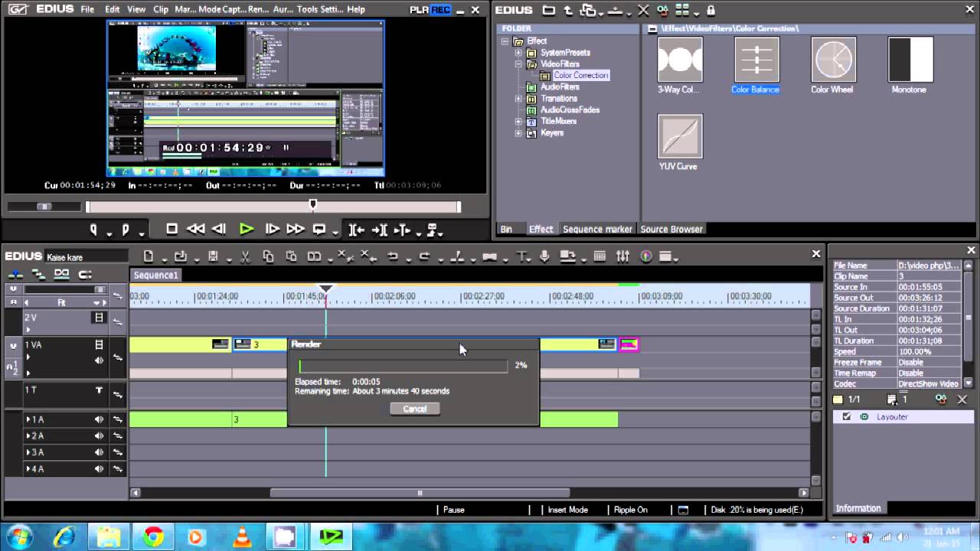Open the Voice Over microphone tool
The image size is (980, 551).
tap(544, 256)
